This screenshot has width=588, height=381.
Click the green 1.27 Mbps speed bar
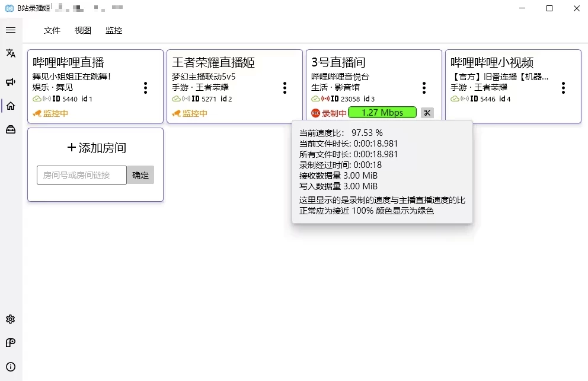point(382,112)
